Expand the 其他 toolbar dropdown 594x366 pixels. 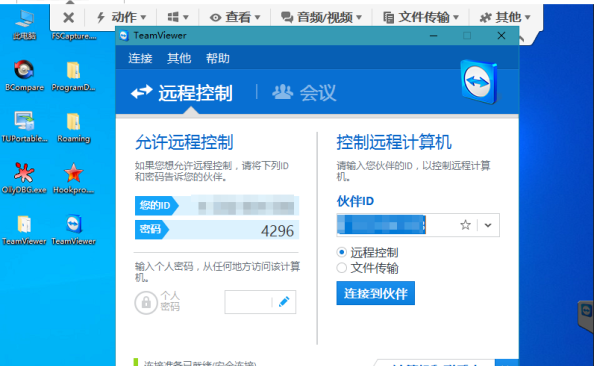[x=505, y=17]
